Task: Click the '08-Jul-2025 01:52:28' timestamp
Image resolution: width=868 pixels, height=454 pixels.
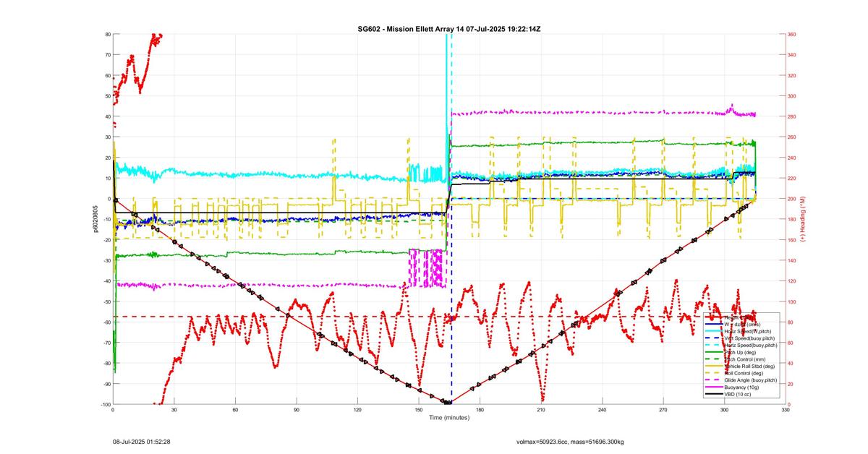Action: click(141, 440)
